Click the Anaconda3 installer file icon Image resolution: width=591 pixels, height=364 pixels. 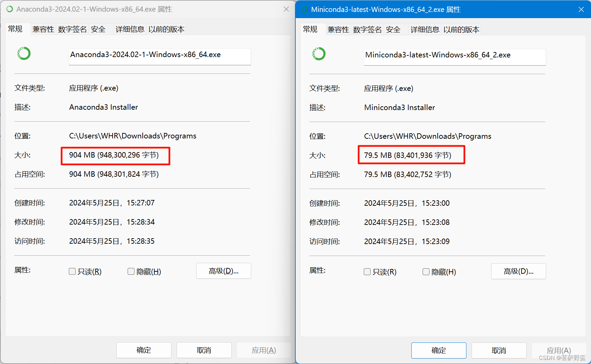(x=24, y=53)
